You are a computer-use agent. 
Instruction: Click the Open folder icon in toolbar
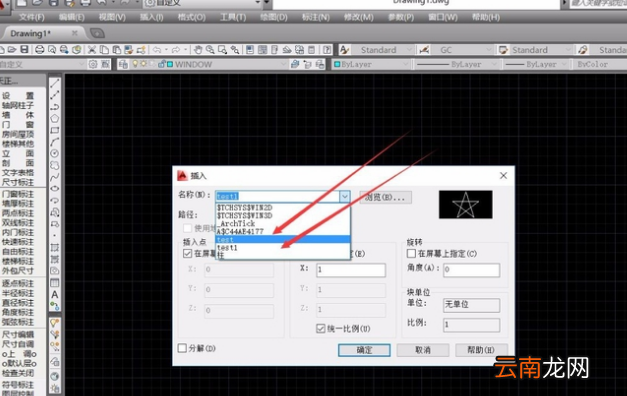click(12, 50)
